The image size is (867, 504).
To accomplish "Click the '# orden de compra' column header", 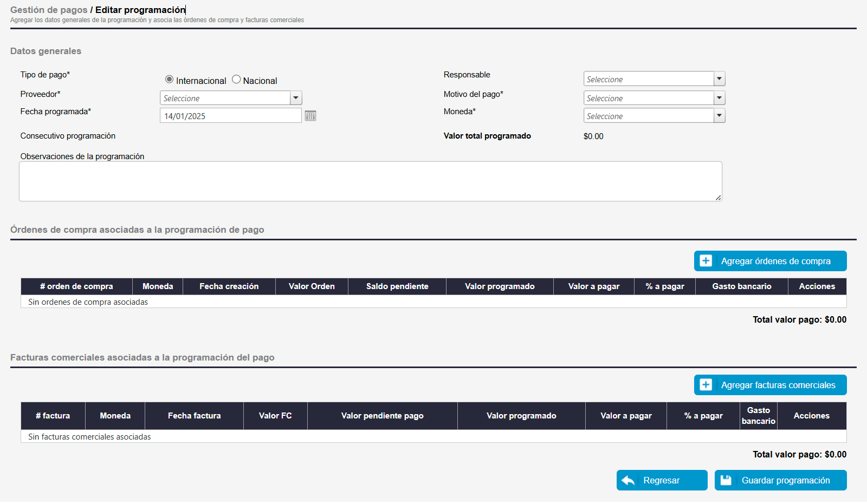I will pos(76,286).
